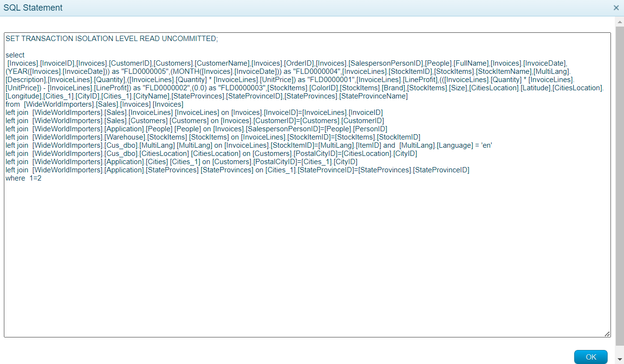Image resolution: width=624 pixels, height=364 pixels.
Task: Click the left join line for Customers
Action: (193, 121)
